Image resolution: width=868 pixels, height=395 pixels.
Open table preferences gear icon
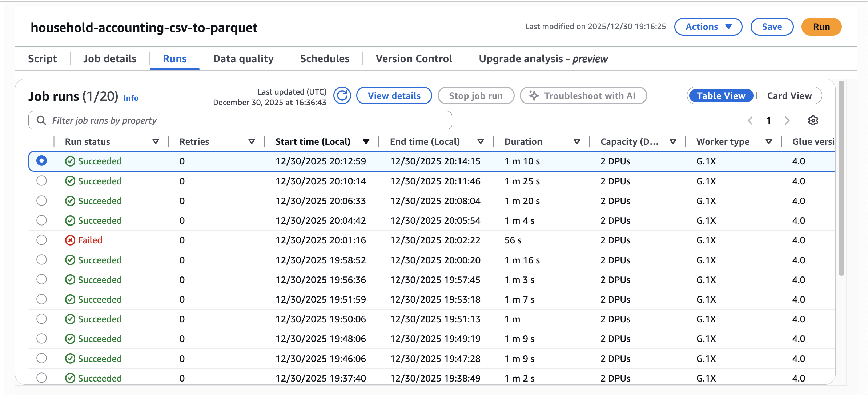[813, 120]
